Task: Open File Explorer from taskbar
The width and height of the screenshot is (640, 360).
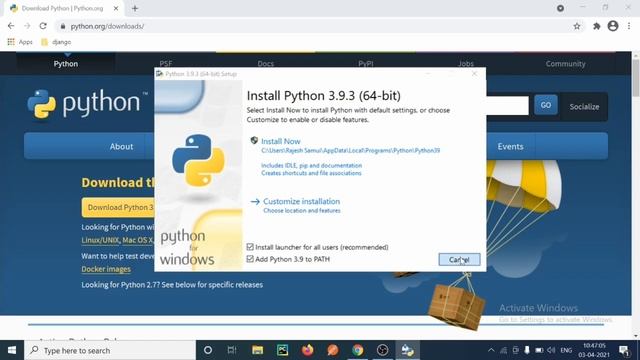Action: coord(257,350)
